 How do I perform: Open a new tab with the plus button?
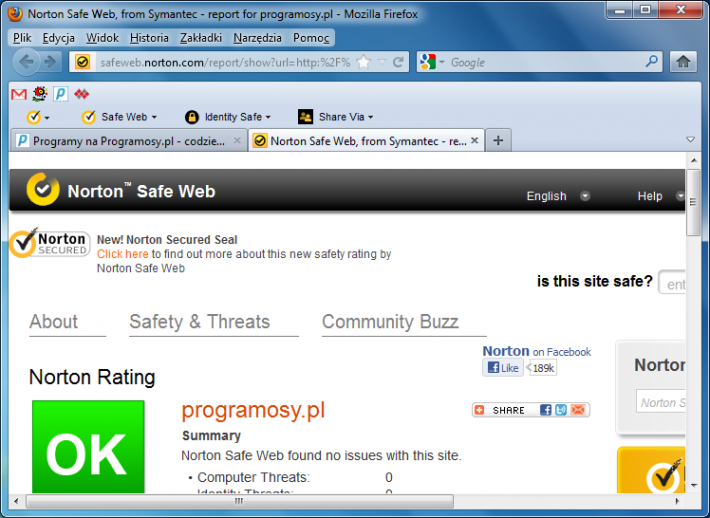[x=498, y=140]
